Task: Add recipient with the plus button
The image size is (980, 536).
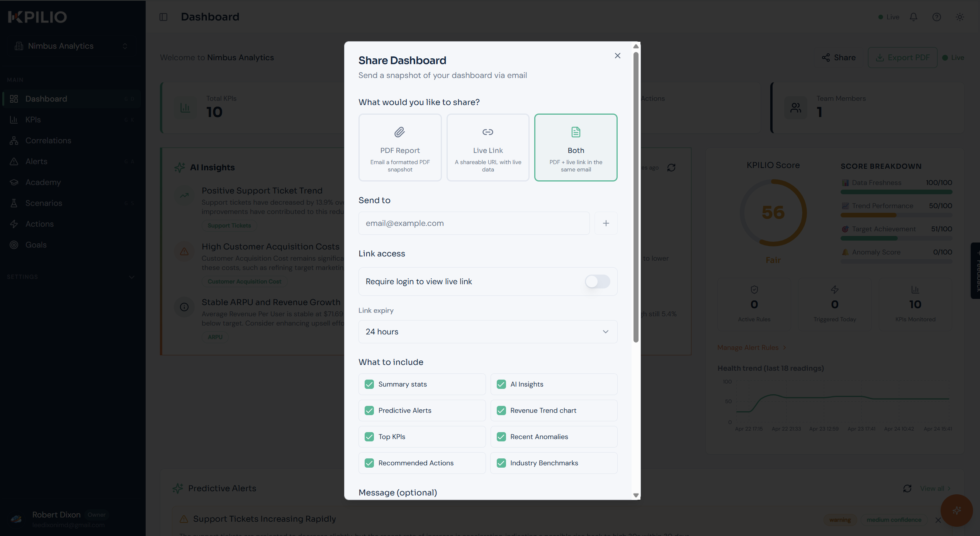Action: click(x=606, y=223)
